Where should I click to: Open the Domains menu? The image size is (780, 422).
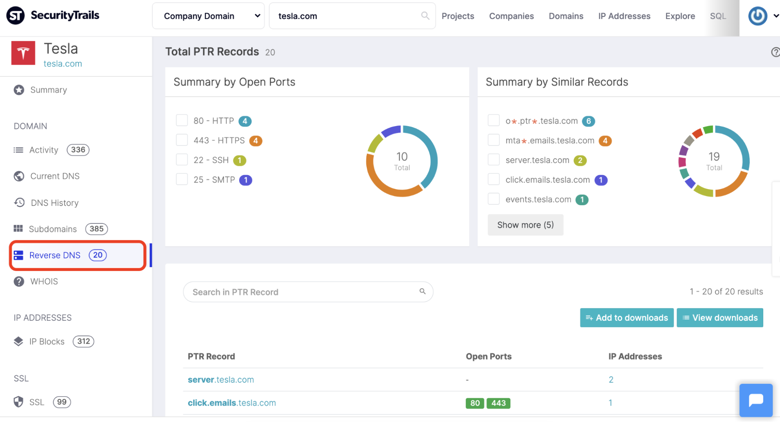point(566,16)
